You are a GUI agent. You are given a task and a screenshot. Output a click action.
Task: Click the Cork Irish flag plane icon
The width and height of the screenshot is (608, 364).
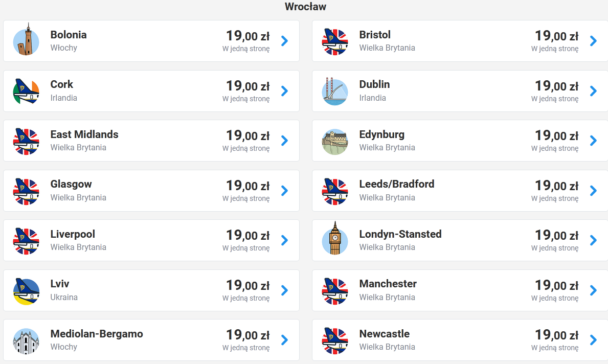click(26, 91)
